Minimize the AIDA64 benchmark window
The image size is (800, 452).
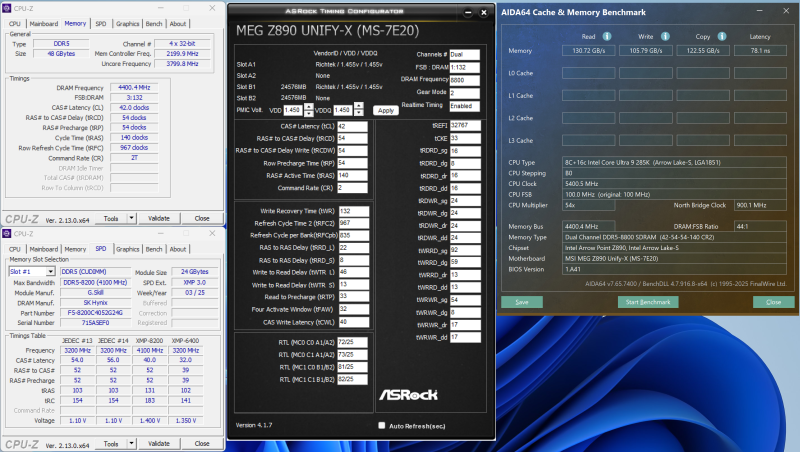[759, 11]
